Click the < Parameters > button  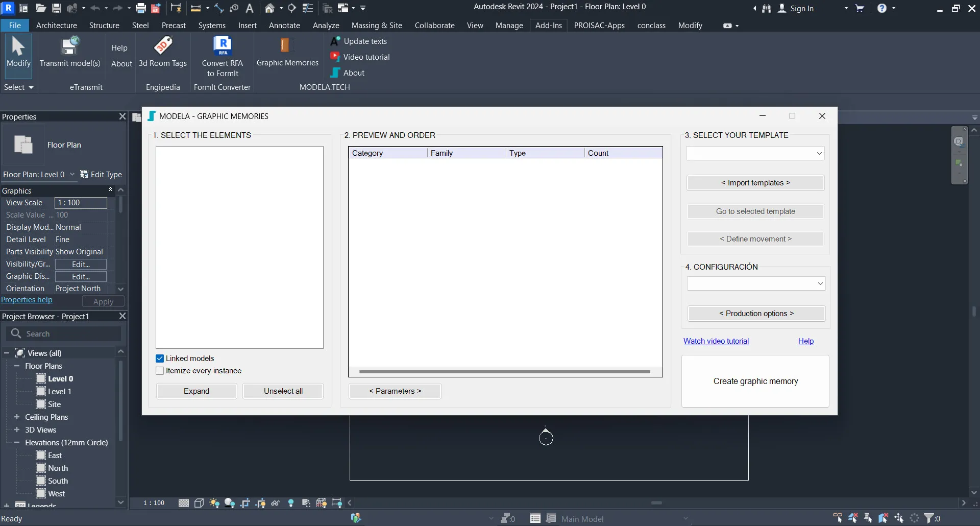tap(395, 391)
